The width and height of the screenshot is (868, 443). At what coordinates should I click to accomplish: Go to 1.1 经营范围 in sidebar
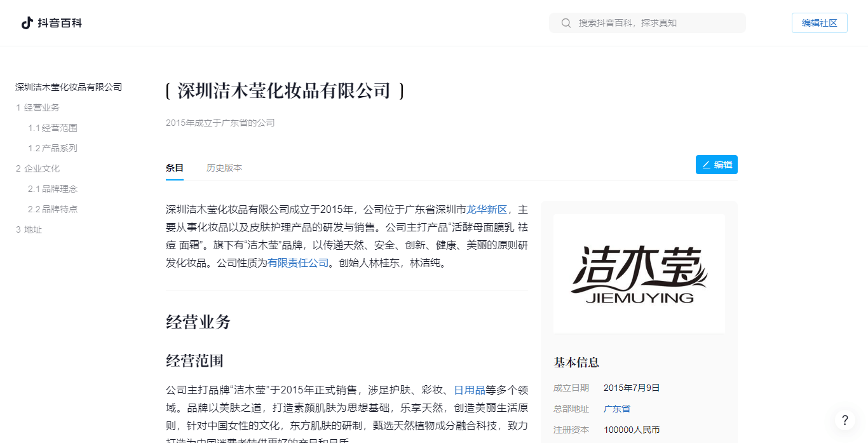[53, 128]
